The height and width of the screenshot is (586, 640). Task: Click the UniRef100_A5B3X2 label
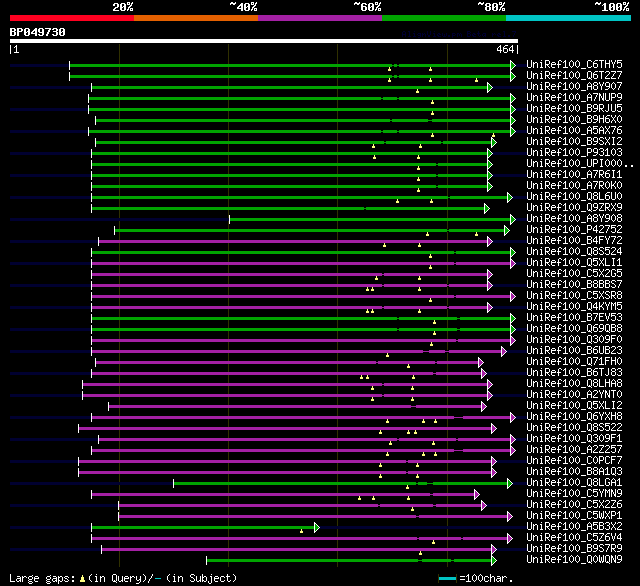(x=574, y=527)
